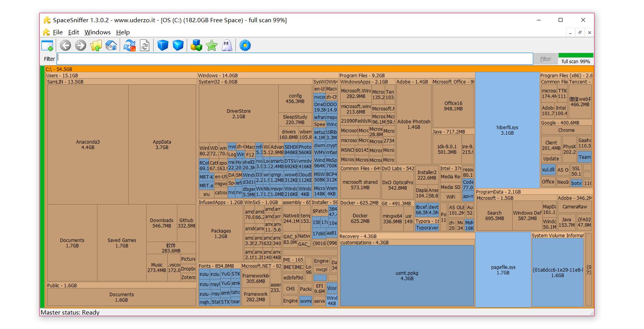This screenshot has height=329, width=644.
Task: Select the C:\ - 54.5GB root header
Action: [319, 69]
